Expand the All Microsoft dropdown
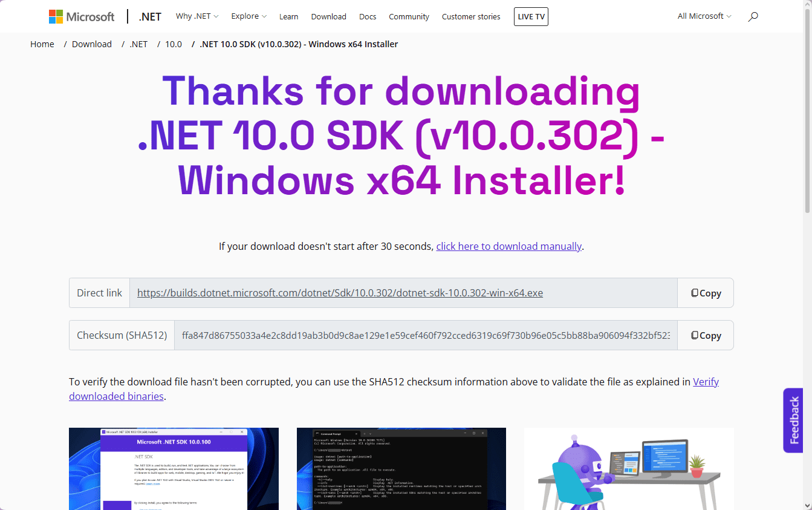Screen dimensions: 812x510 click(704, 16)
